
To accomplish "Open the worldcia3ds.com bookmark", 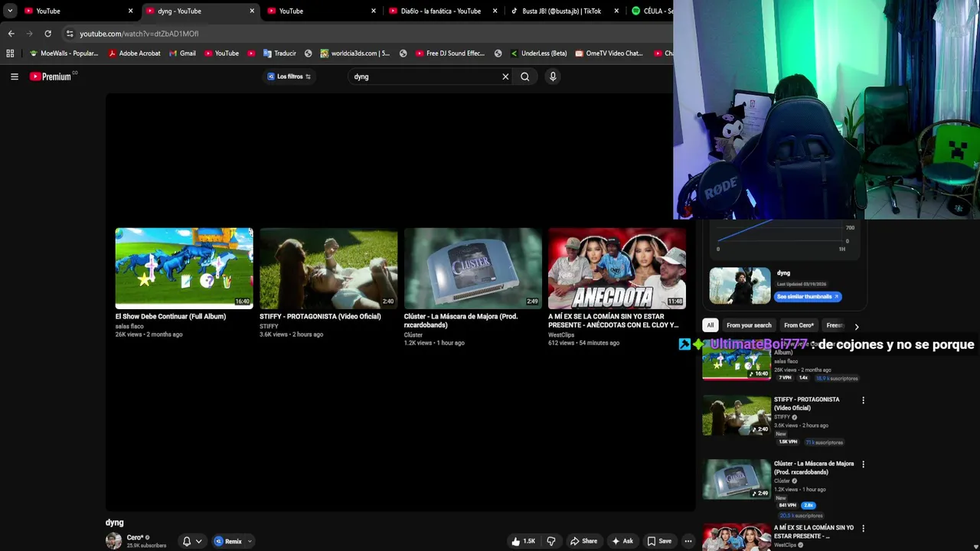I will [x=355, y=54].
